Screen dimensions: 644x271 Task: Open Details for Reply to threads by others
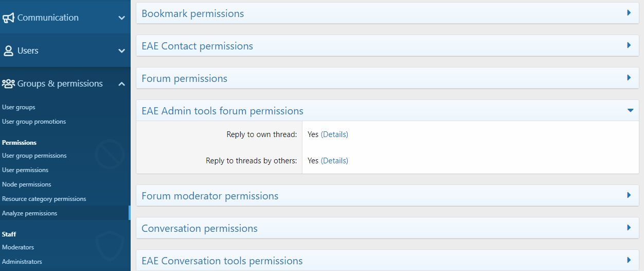[x=334, y=161]
